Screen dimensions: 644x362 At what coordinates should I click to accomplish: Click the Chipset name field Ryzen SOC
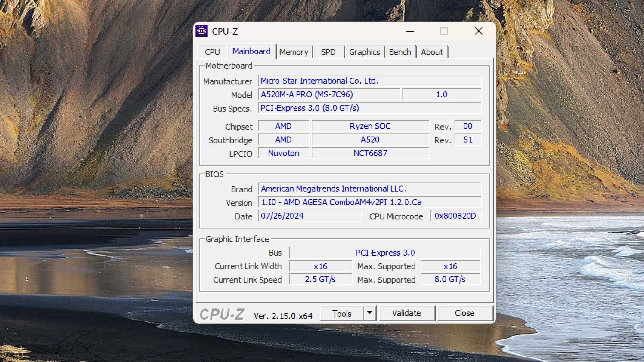click(370, 126)
